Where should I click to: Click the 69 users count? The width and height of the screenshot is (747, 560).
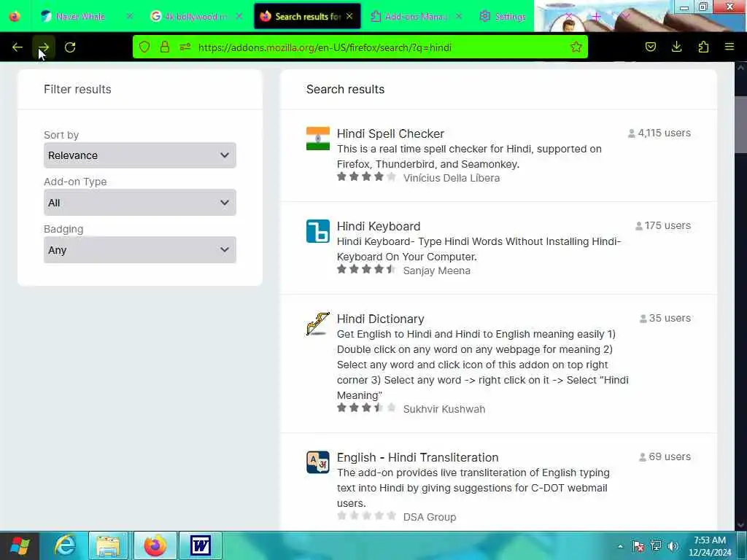665,456
